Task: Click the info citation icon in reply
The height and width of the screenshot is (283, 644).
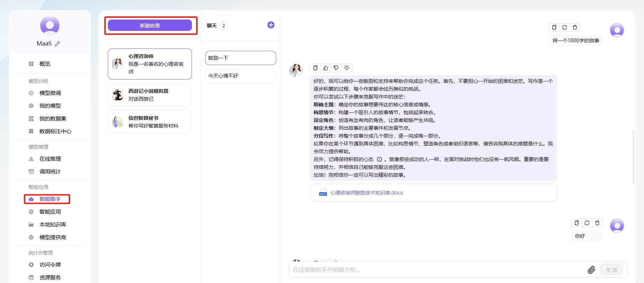Action: pyautogui.click(x=379, y=159)
